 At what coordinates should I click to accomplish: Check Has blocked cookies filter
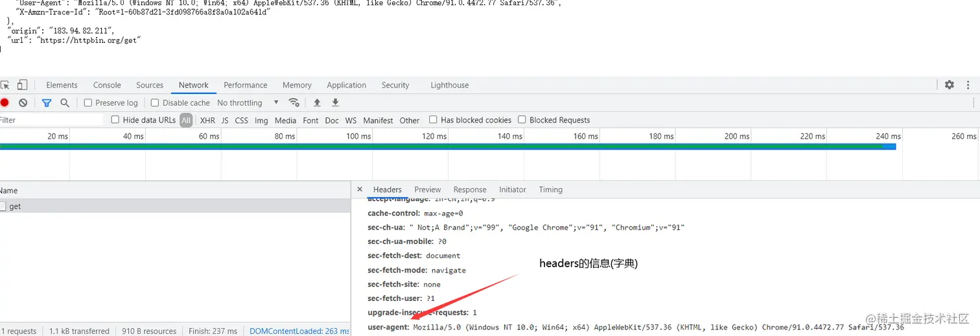[x=433, y=119]
